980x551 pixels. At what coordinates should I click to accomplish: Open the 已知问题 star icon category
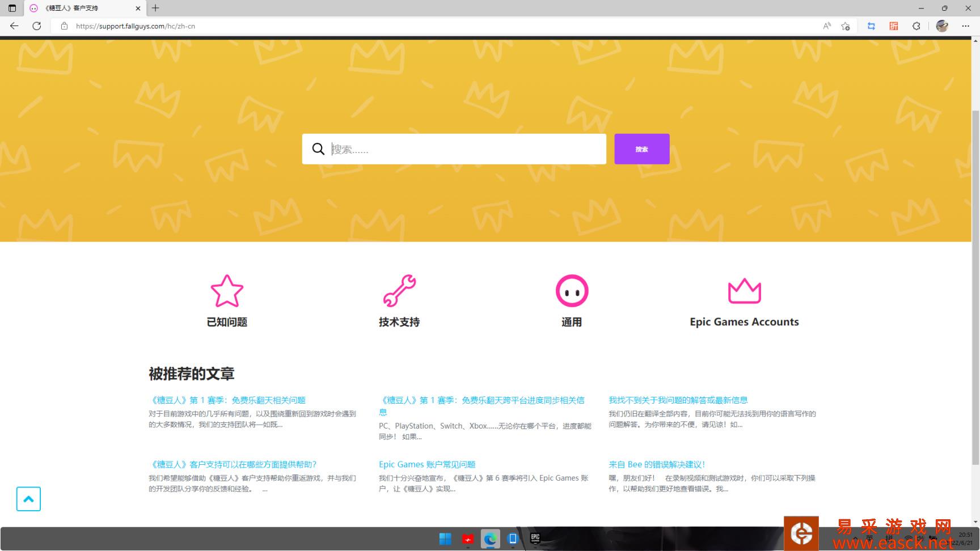pyautogui.click(x=227, y=291)
